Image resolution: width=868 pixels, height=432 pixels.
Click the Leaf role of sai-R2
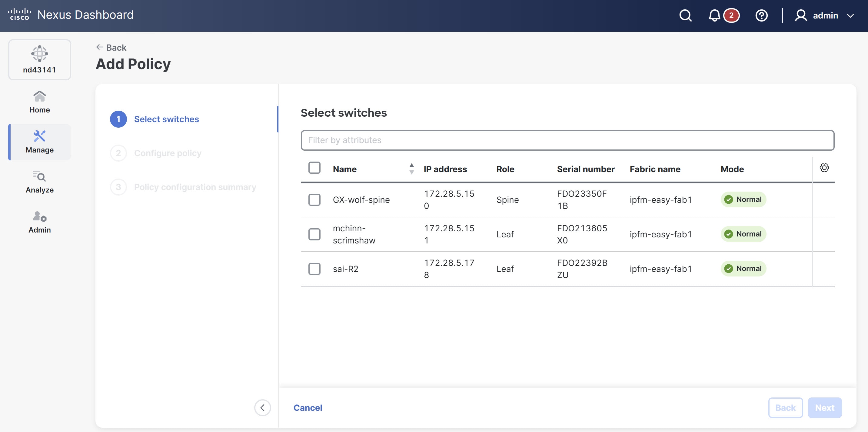(x=505, y=269)
